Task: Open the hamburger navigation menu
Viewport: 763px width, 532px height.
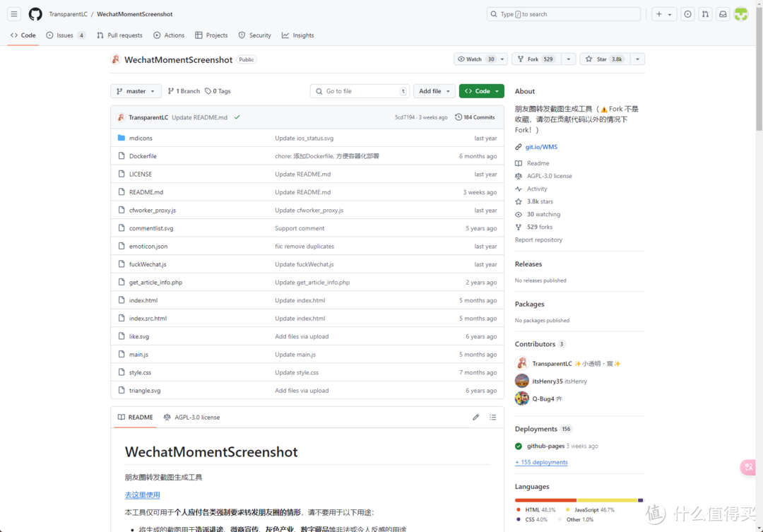Action: (x=14, y=14)
